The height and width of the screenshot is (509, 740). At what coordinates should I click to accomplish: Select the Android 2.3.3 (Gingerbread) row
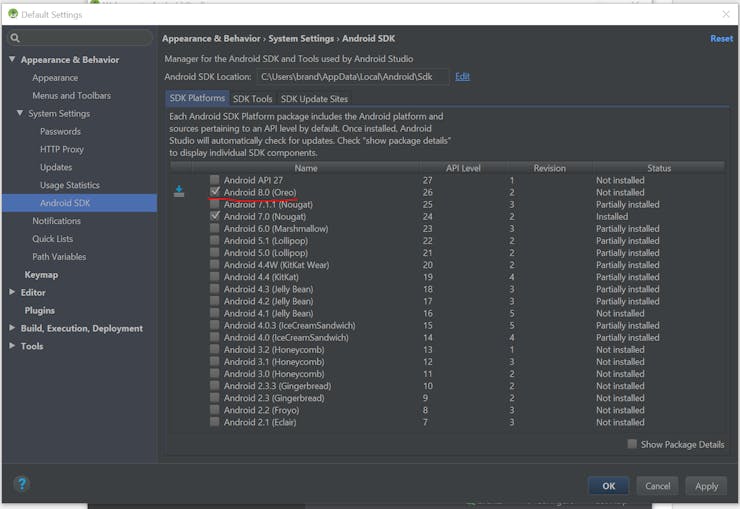[x=447, y=385]
